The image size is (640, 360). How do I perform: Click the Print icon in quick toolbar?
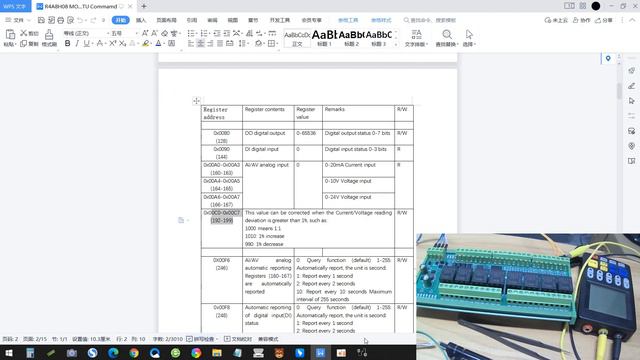61,20
